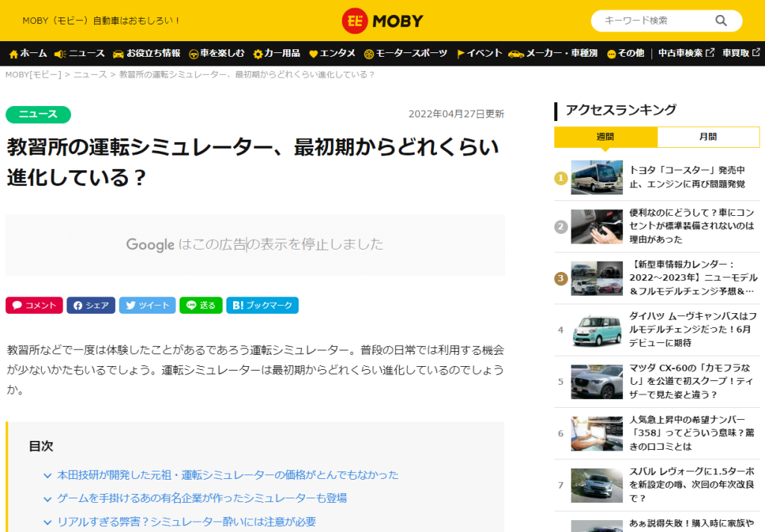Switch to the 月間 ranking tab

pyautogui.click(x=708, y=137)
